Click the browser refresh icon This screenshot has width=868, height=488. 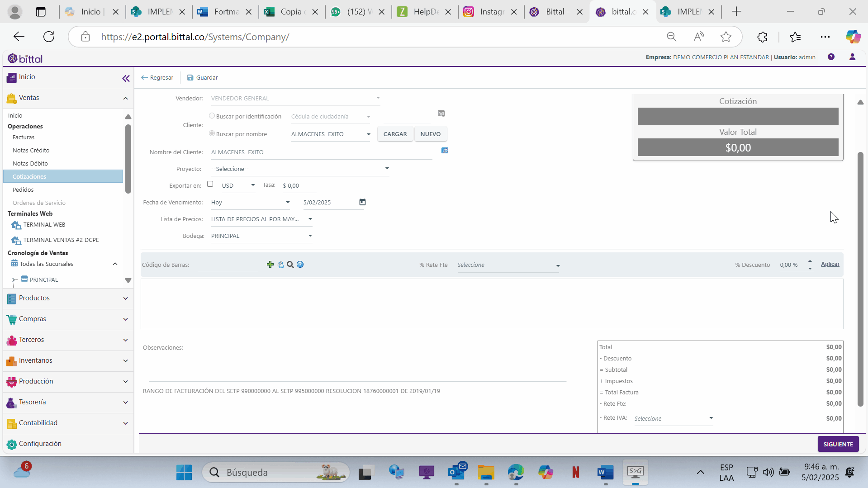(x=49, y=37)
